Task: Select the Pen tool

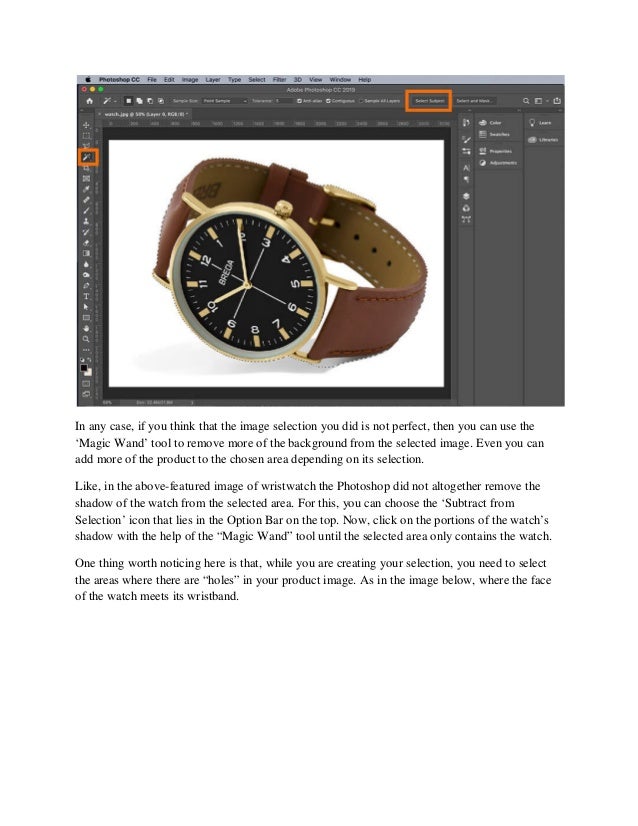Action: tap(86, 286)
